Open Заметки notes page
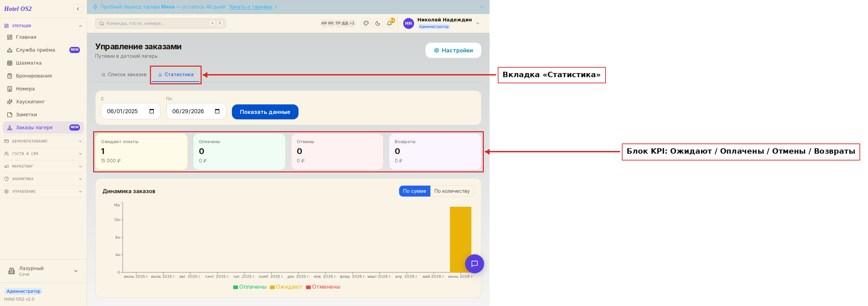 click(43, 115)
